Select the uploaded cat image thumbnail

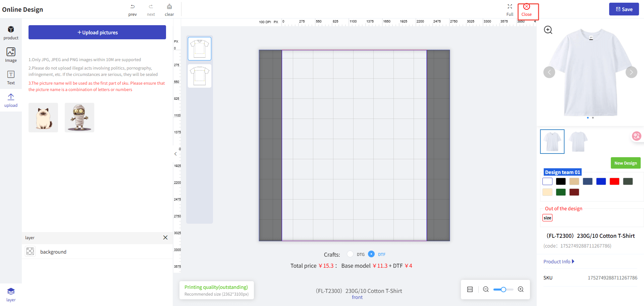(x=43, y=118)
